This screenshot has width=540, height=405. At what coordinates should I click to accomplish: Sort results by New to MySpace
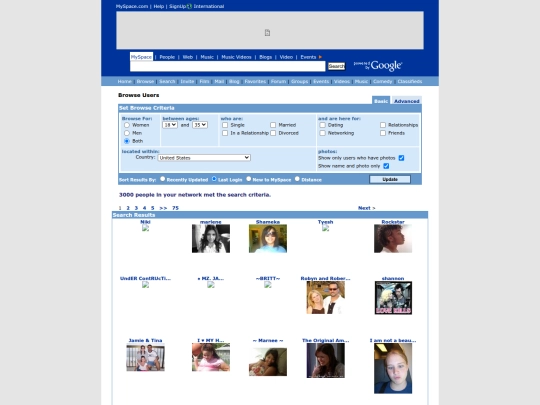(x=249, y=179)
